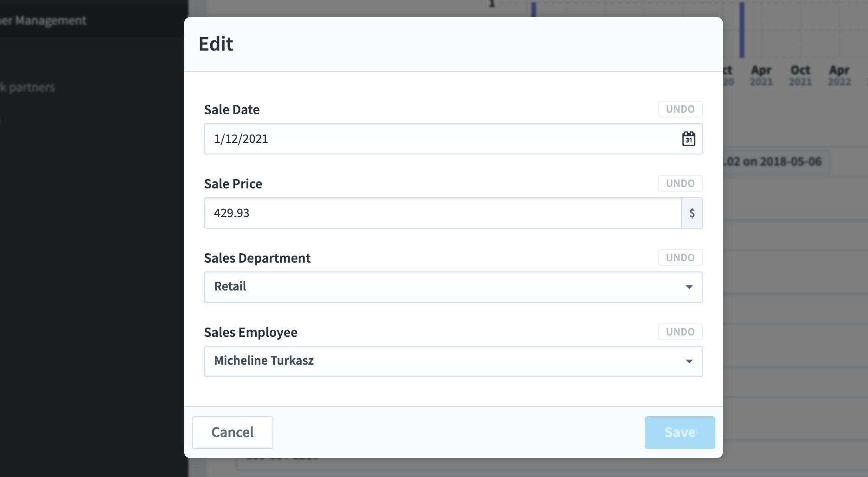
Task: Open the Sales Employee dropdown showing Micheline Turkasz
Action: (453, 361)
